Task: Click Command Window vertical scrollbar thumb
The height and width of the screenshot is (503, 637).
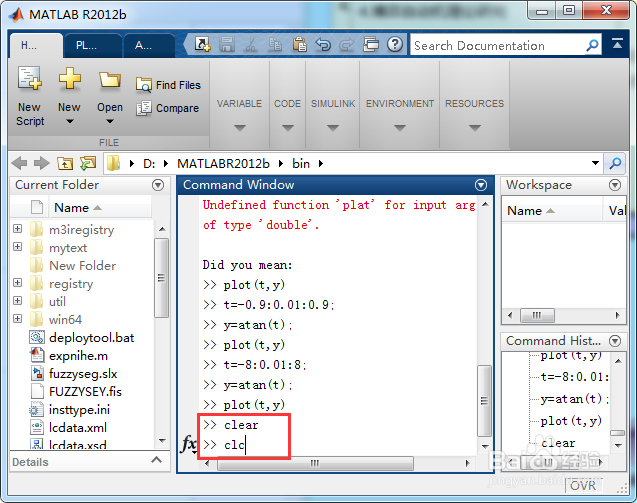Action: [484, 401]
